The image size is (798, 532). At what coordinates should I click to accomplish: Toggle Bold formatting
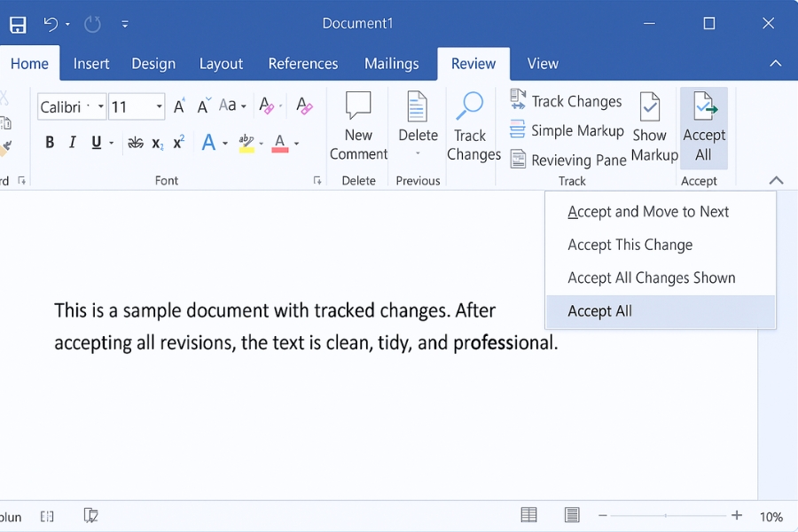tap(50, 142)
